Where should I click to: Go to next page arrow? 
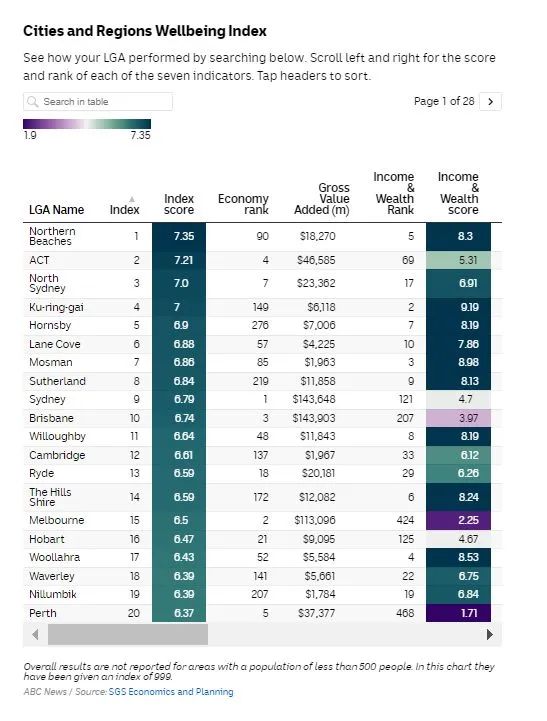[x=490, y=102]
